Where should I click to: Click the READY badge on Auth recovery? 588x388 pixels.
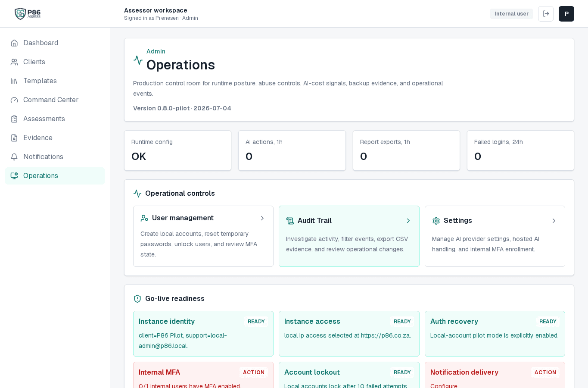tap(548, 322)
